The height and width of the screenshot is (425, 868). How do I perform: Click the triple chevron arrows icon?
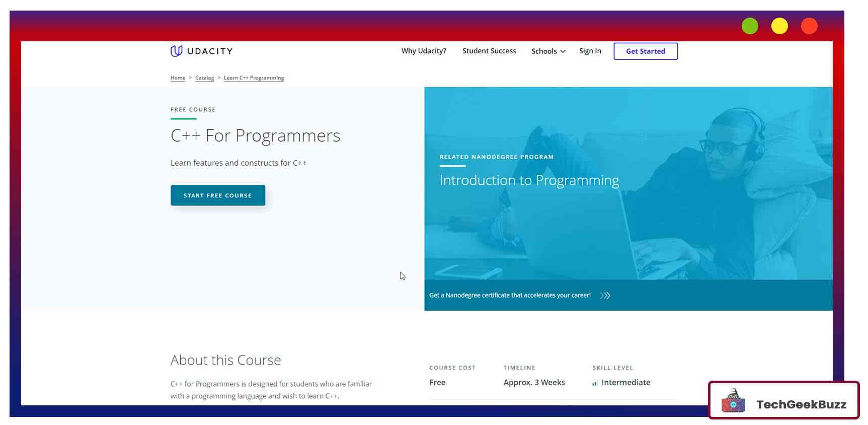[605, 296]
